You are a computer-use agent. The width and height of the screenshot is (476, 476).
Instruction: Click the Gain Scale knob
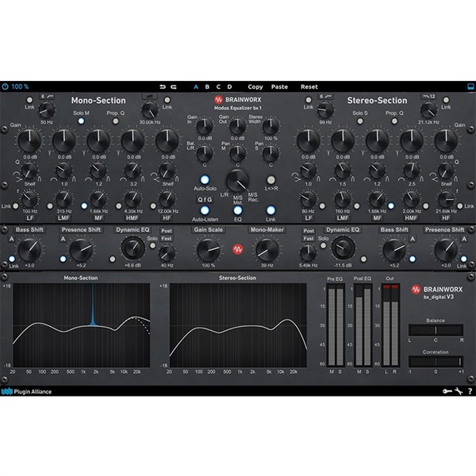point(208,249)
